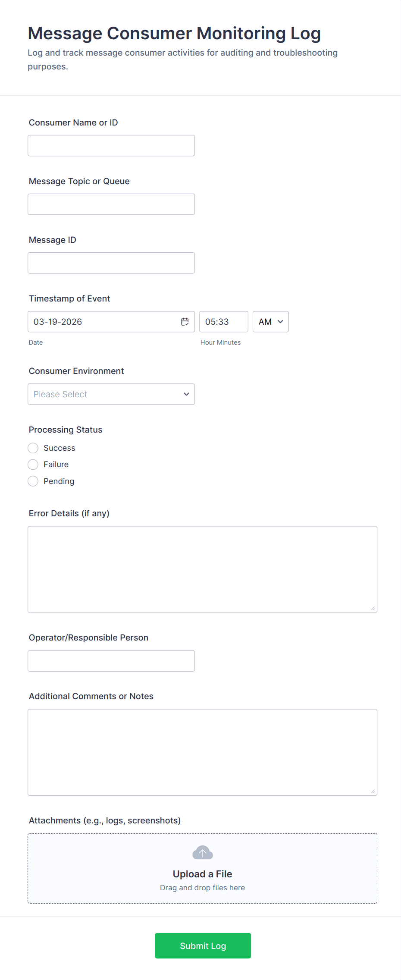Submit the log form
Screen dimensions: 401x980
click(203, 945)
